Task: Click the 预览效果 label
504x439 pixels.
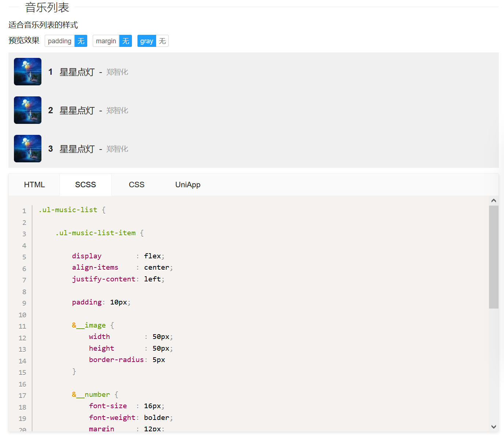Action: (24, 40)
